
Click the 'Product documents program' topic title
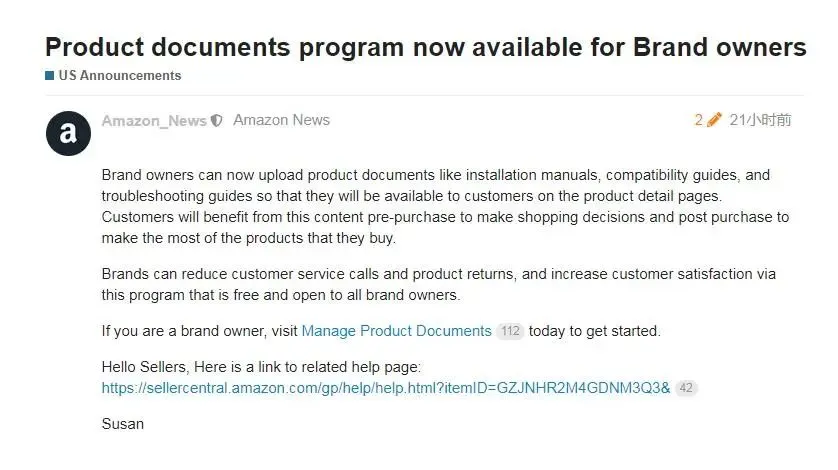[x=425, y=47]
